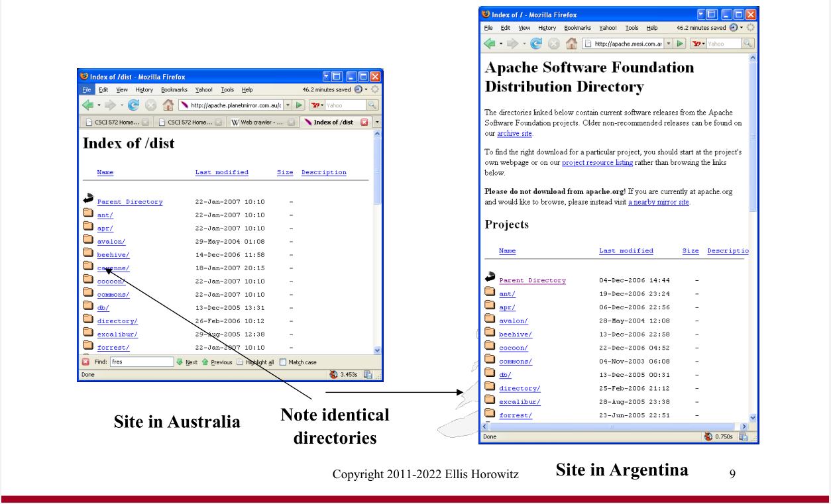Open the Bookmarks menu in the Argentina window
Screen dimensions: 831x504
577,28
